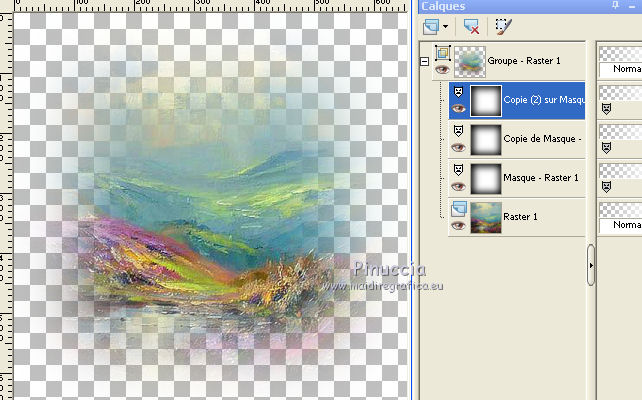Click the Calques palette title bar

[530, 7]
